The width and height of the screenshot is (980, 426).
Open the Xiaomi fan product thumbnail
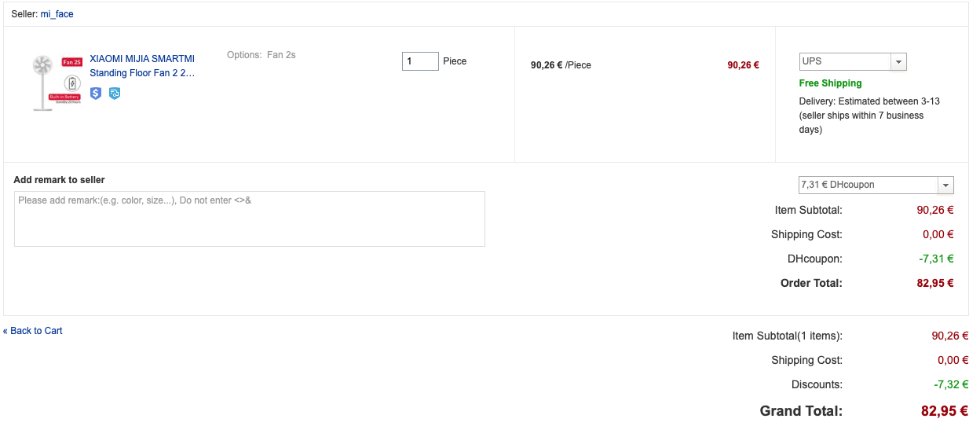(x=57, y=83)
